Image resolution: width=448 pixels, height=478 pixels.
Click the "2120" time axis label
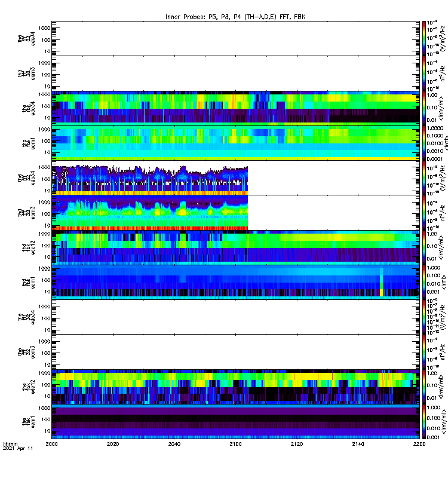pyautogui.click(x=297, y=444)
